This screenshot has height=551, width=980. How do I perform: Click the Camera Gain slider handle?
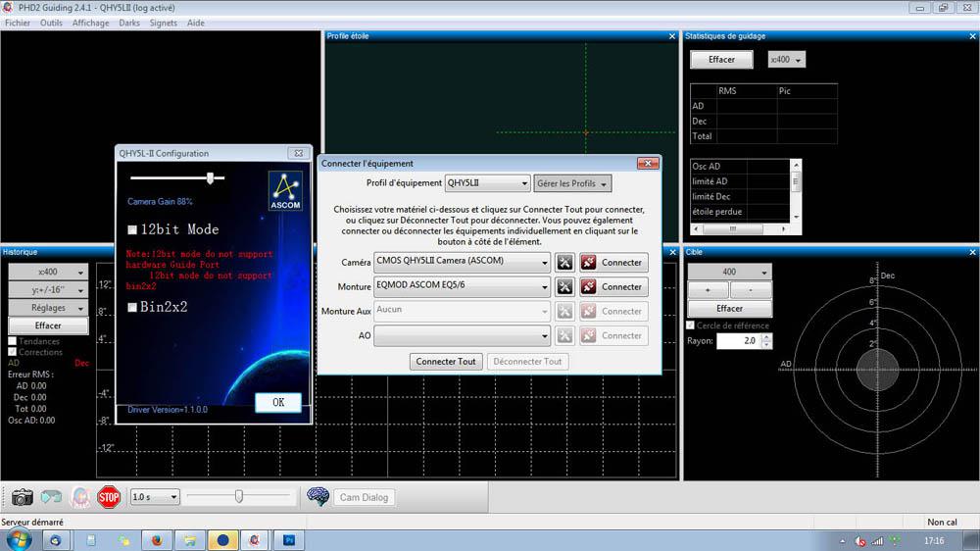pos(211,178)
